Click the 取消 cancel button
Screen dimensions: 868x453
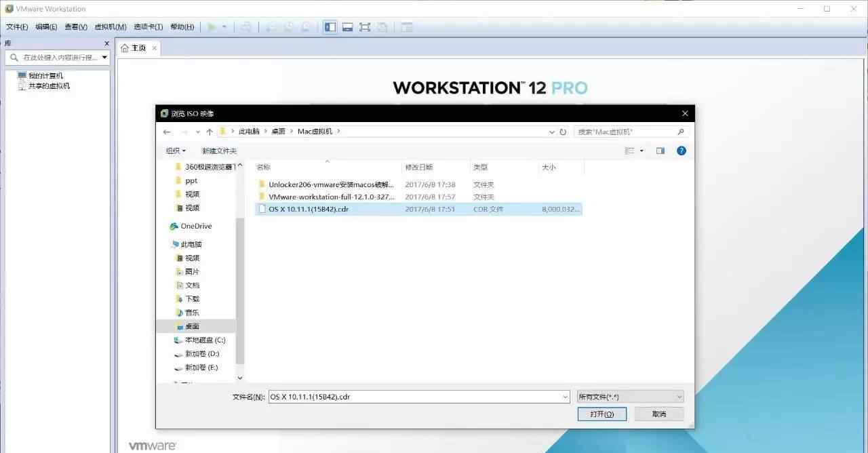658,414
